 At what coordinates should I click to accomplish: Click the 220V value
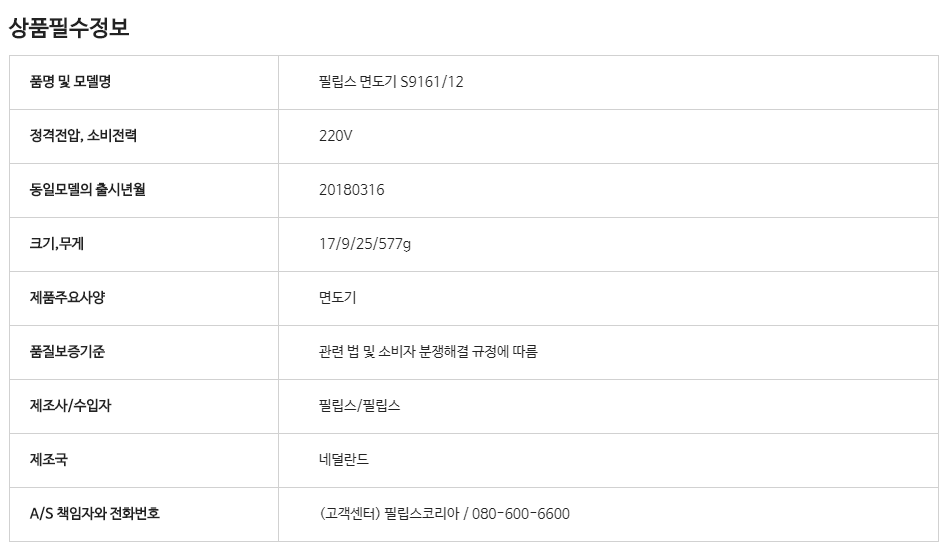tap(335, 136)
